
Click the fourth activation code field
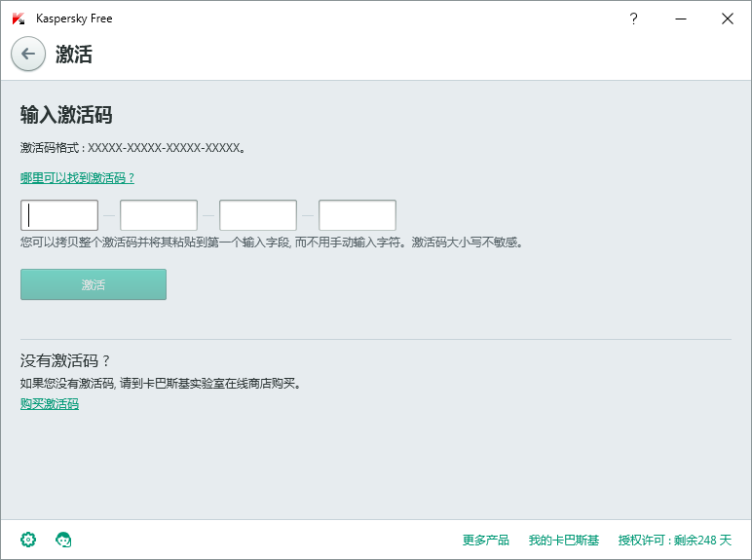357,215
